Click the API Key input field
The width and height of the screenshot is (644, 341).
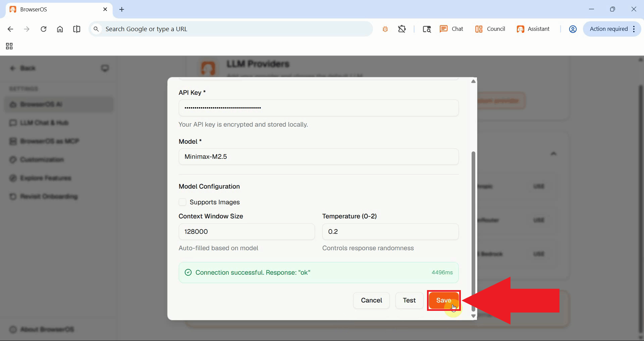coord(318,108)
